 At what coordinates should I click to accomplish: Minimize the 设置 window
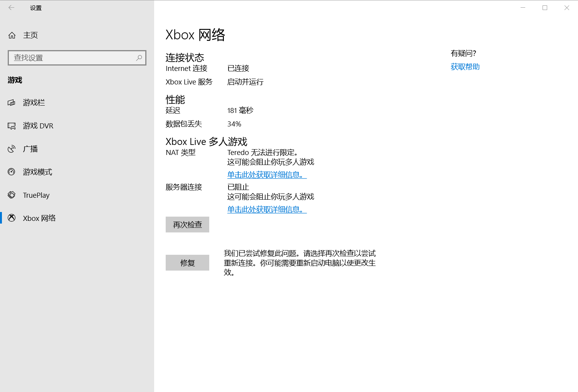click(x=523, y=8)
